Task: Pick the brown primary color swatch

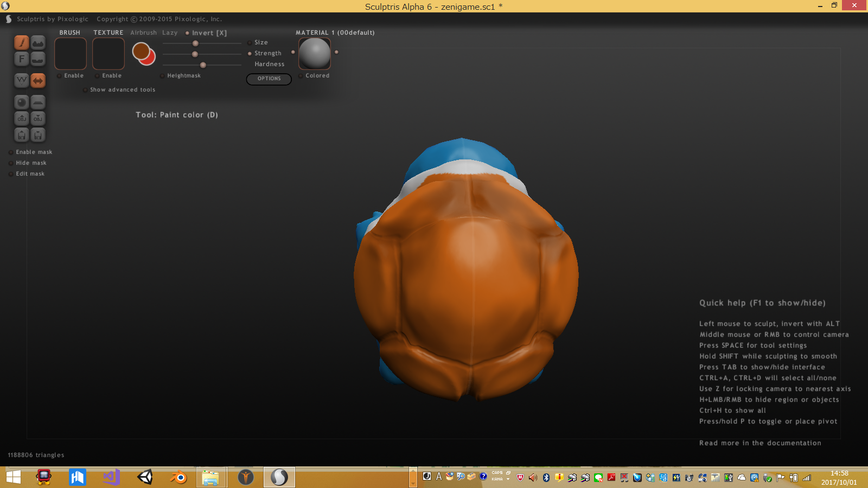Action: [141, 51]
